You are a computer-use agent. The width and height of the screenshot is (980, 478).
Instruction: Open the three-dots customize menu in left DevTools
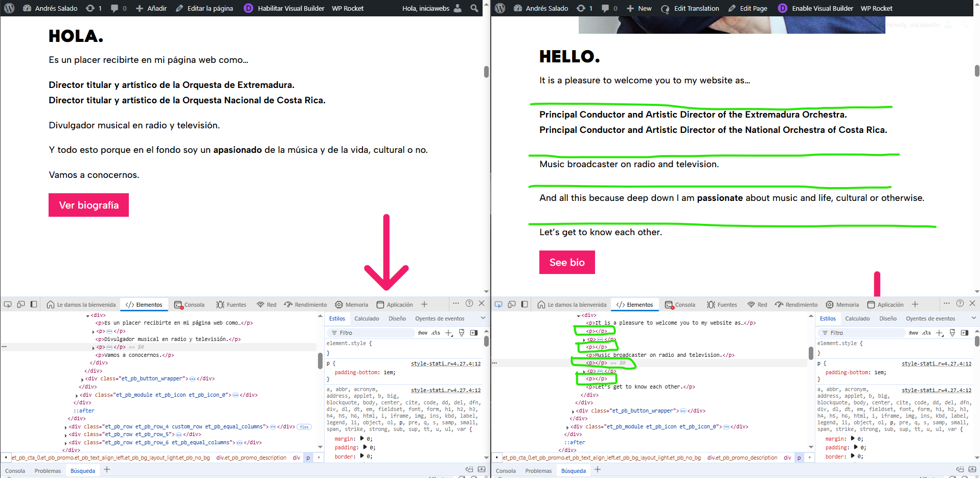(456, 303)
